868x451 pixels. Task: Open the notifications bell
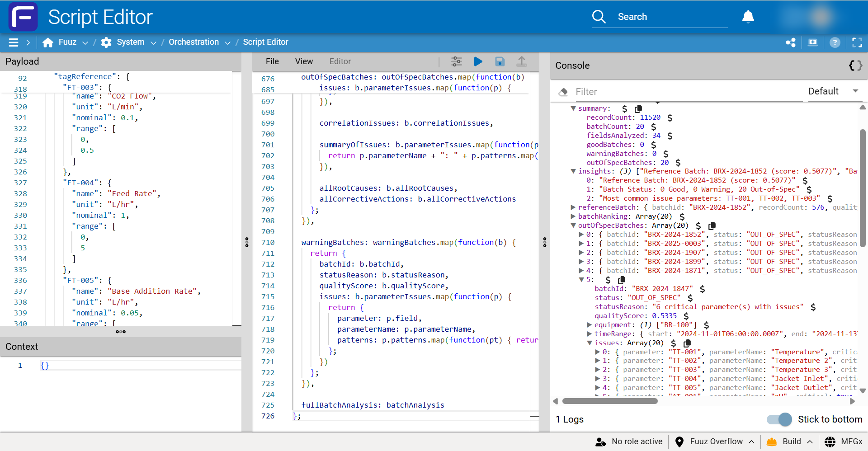pos(748,17)
